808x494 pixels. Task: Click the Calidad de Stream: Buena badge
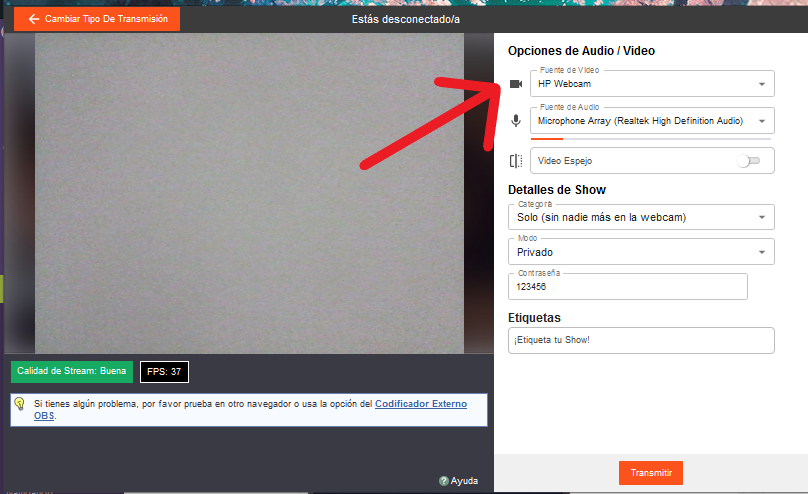click(x=72, y=371)
